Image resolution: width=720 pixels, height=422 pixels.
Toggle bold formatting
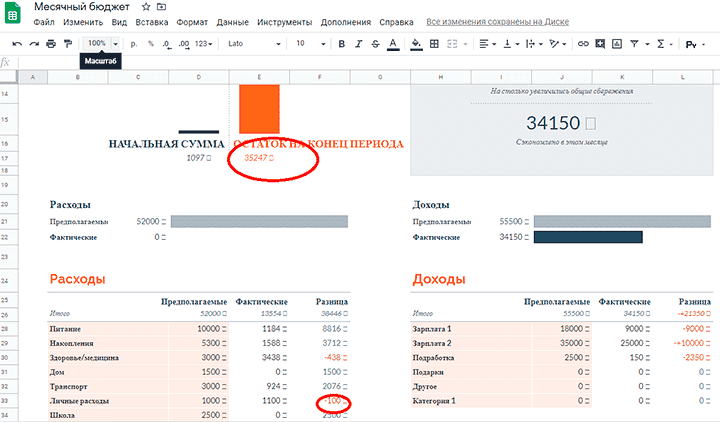tap(341, 44)
